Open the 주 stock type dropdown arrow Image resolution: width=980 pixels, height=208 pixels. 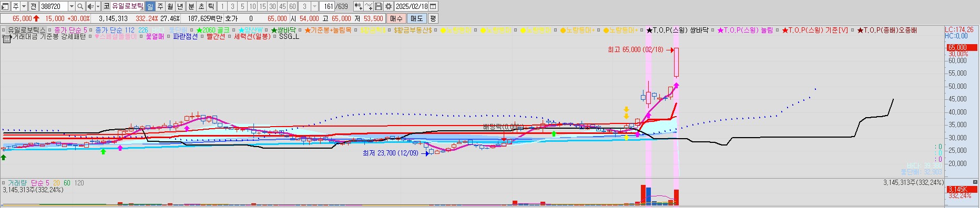[24, 6]
